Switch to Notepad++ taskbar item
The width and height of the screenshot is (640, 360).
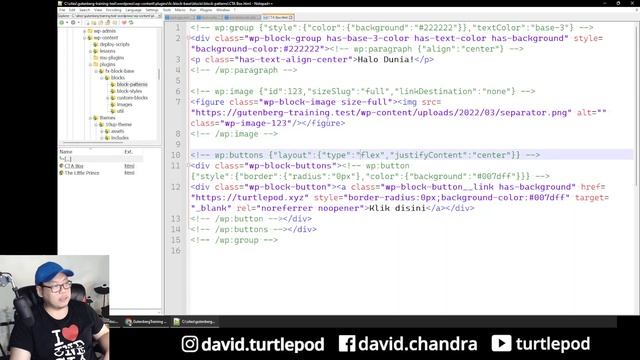click(x=195, y=322)
